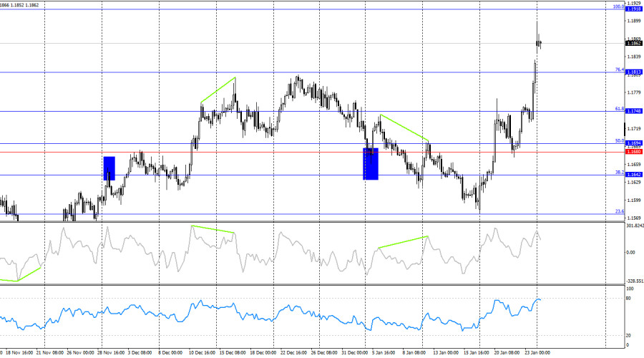Select the 301.8242 oscillator scale value
Screen dimensions: 644x358
[x=634, y=226]
